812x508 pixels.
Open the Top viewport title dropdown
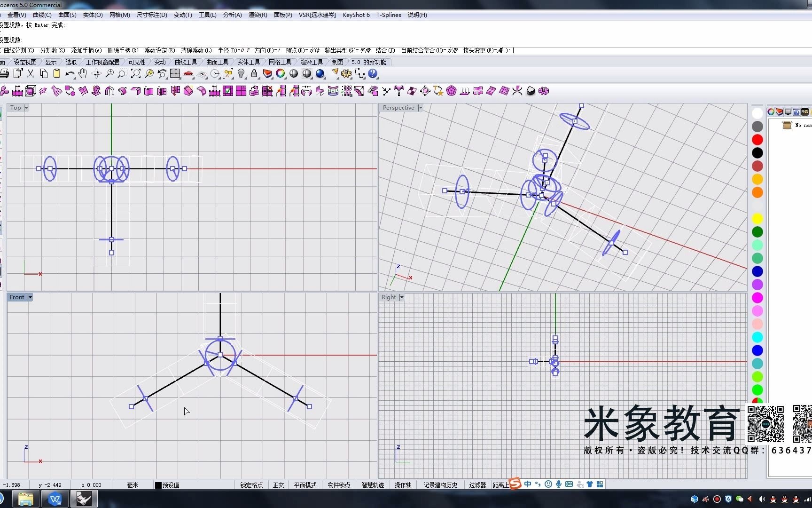tap(26, 108)
